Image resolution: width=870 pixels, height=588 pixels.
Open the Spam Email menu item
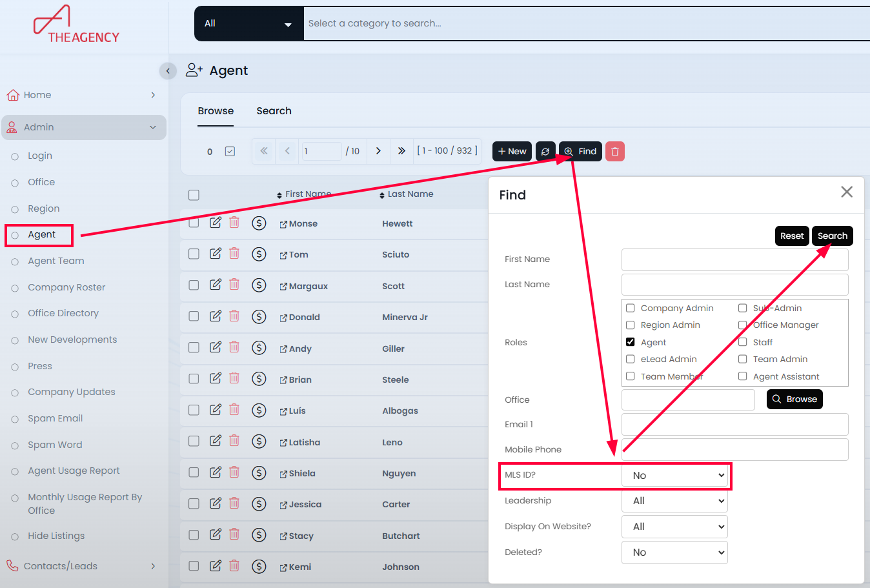point(56,418)
